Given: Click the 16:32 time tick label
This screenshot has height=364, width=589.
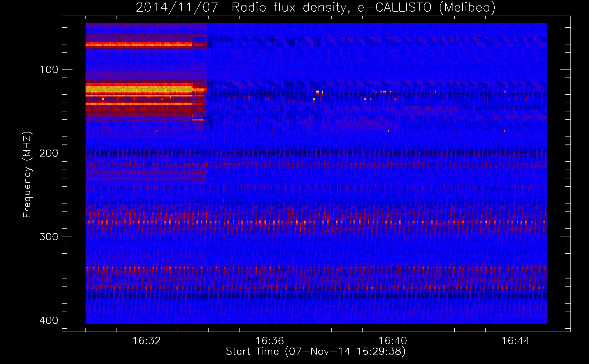Looking at the screenshot, I should pyautogui.click(x=147, y=341).
